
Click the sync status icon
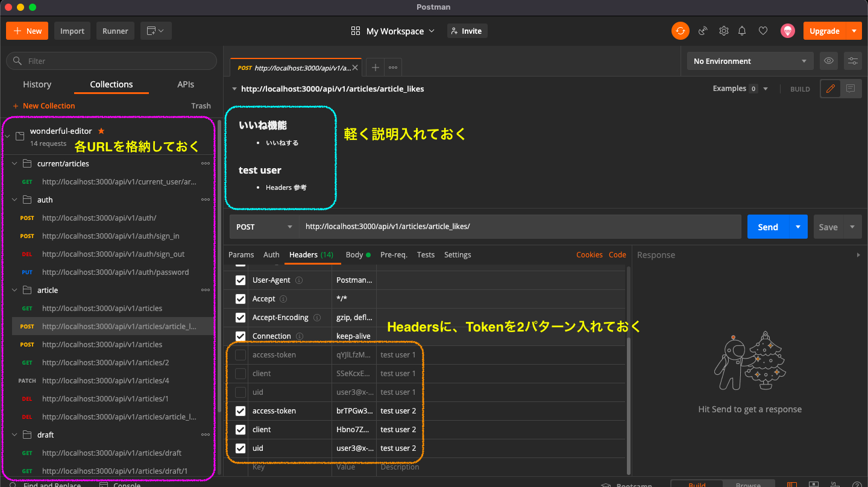click(x=680, y=31)
